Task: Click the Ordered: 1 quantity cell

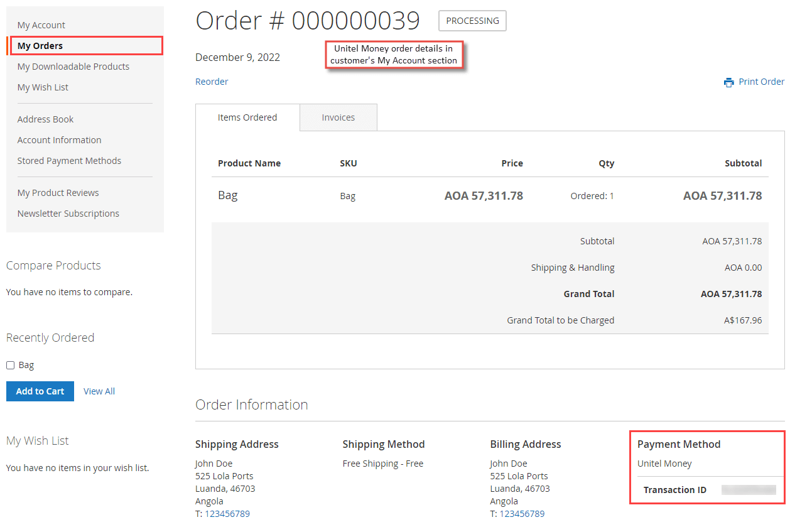Action: pos(592,196)
